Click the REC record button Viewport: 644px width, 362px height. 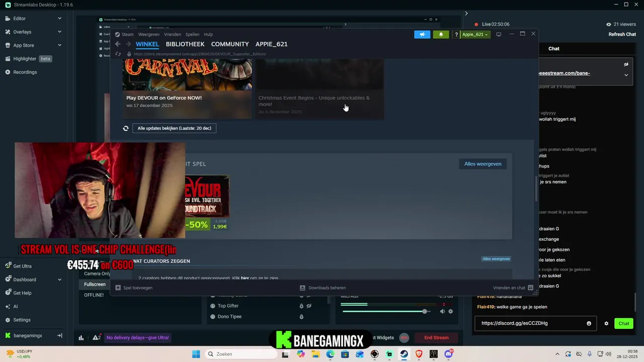[404, 338]
